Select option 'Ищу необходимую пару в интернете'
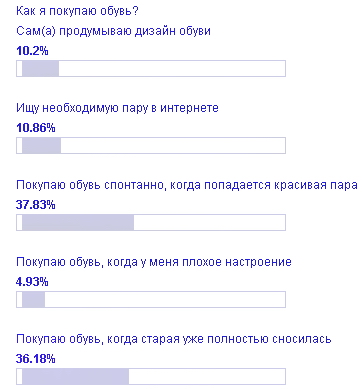This screenshot has height=389, width=362. (x=117, y=108)
